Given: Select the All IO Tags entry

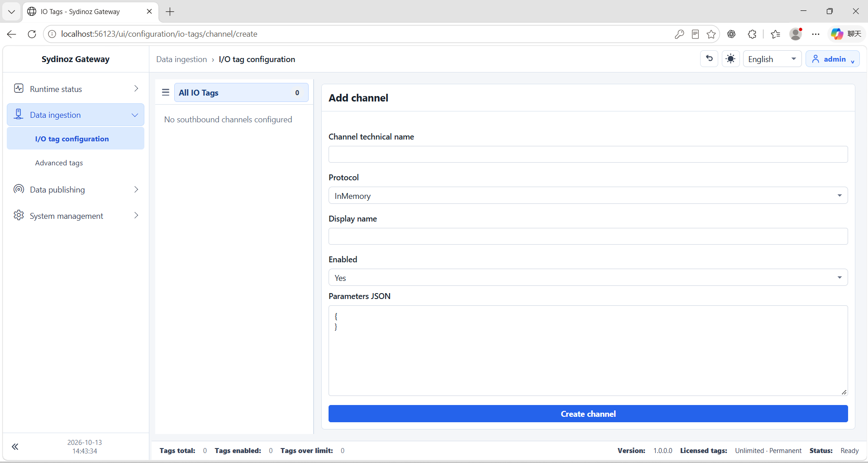Looking at the screenshot, I should click(241, 92).
